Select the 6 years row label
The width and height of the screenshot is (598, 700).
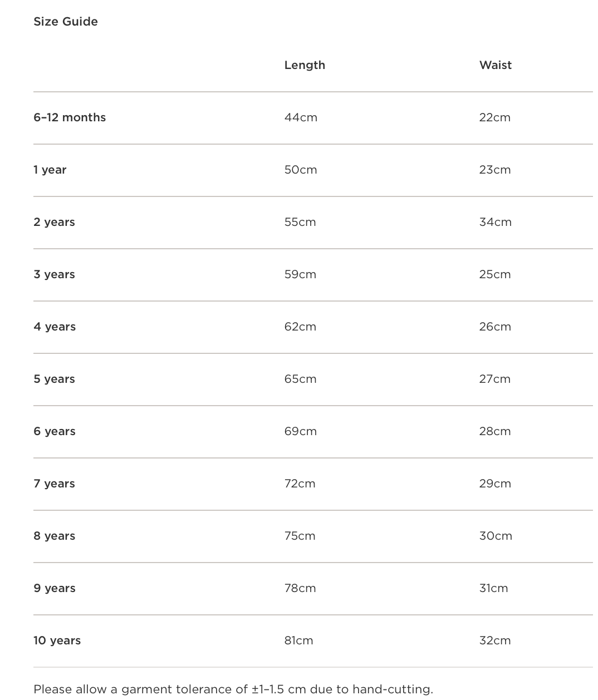(x=55, y=431)
